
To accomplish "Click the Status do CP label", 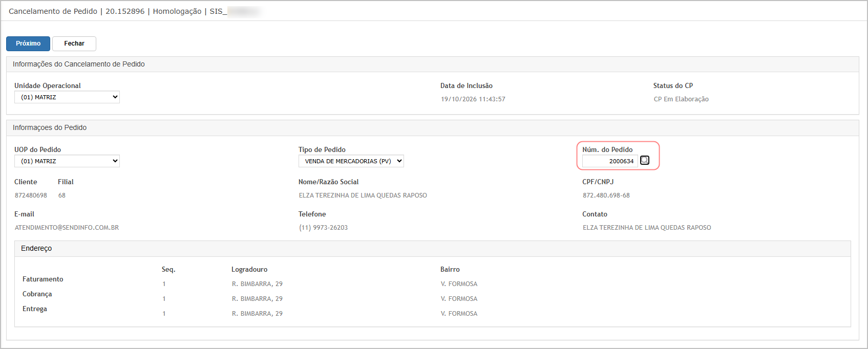I will (673, 86).
